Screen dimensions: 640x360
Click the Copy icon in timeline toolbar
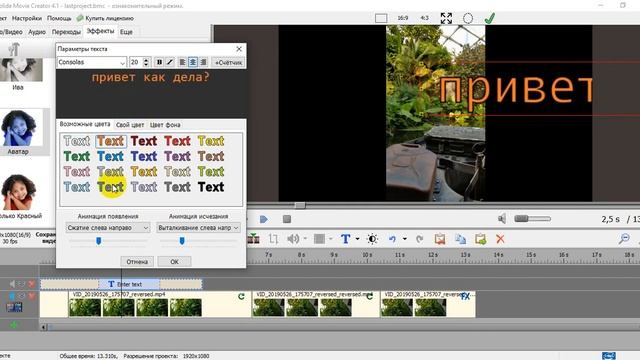click(460, 239)
